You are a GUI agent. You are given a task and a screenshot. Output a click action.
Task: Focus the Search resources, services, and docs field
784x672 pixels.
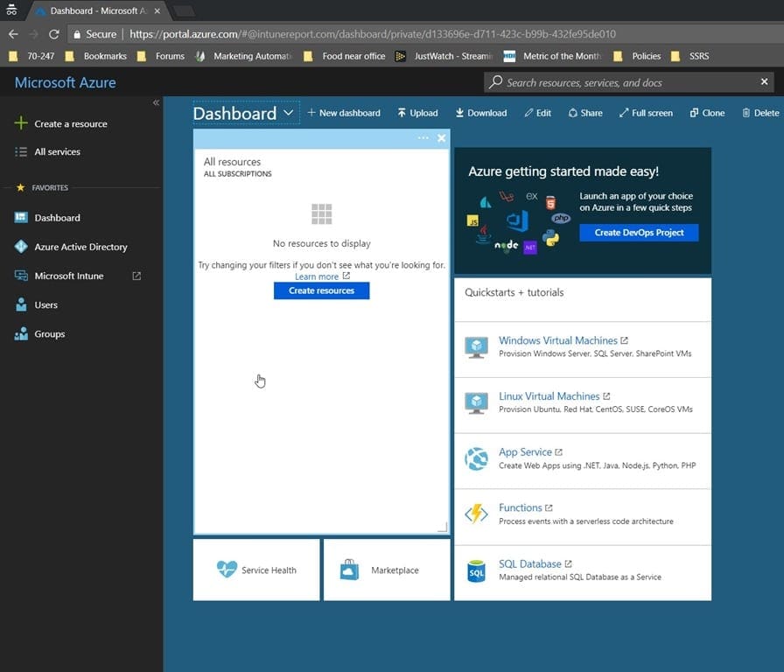coord(629,82)
